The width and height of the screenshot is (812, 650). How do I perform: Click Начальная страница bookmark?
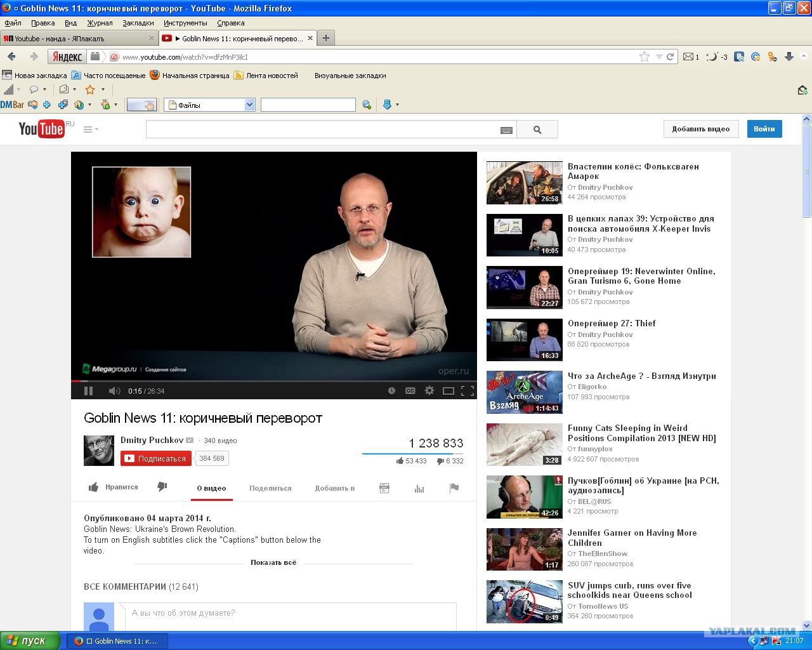point(190,75)
